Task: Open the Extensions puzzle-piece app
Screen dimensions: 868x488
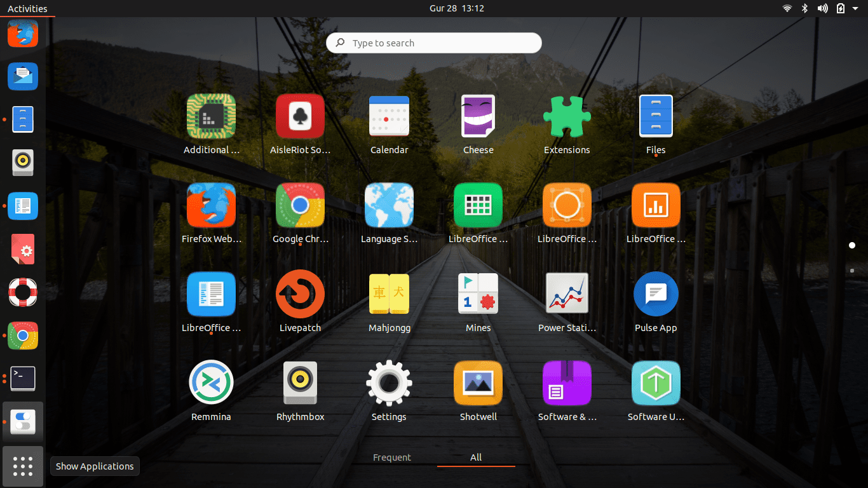Action: [567, 116]
